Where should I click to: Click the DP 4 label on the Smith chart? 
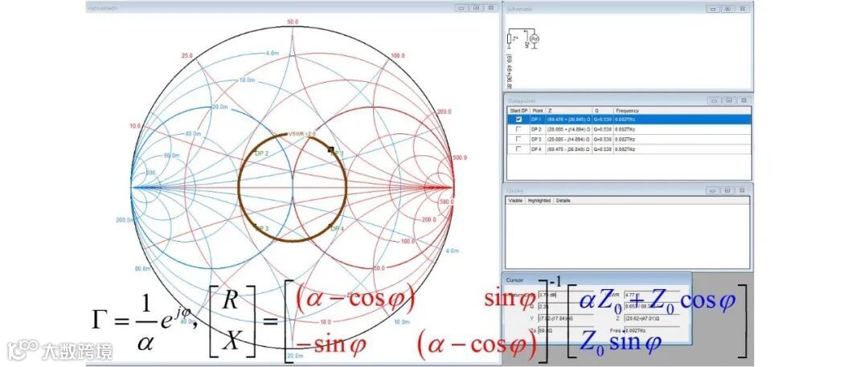click(x=337, y=229)
